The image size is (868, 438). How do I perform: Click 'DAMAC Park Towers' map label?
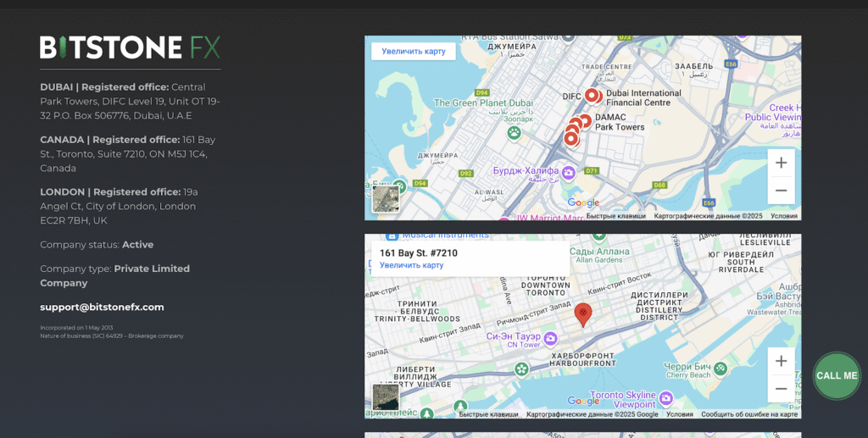pos(620,122)
